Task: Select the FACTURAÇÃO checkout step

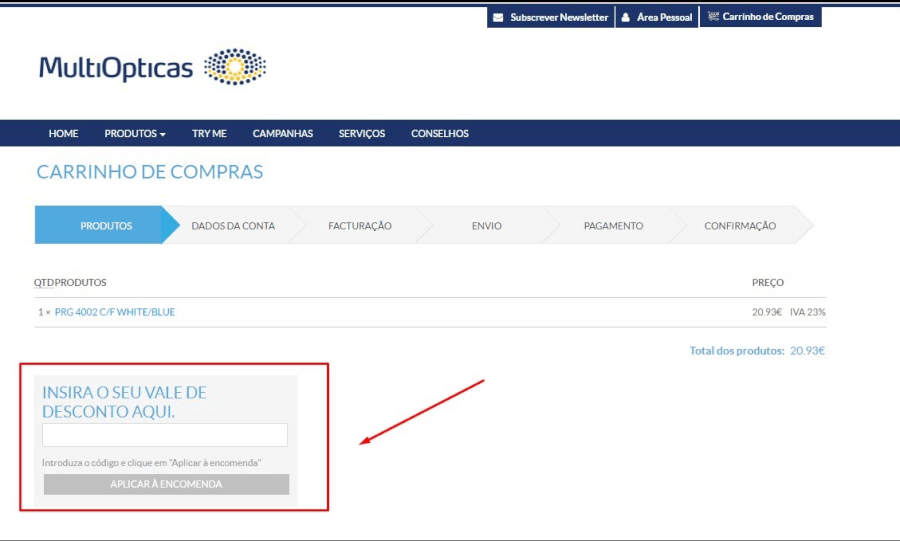Action: pyautogui.click(x=360, y=225)
